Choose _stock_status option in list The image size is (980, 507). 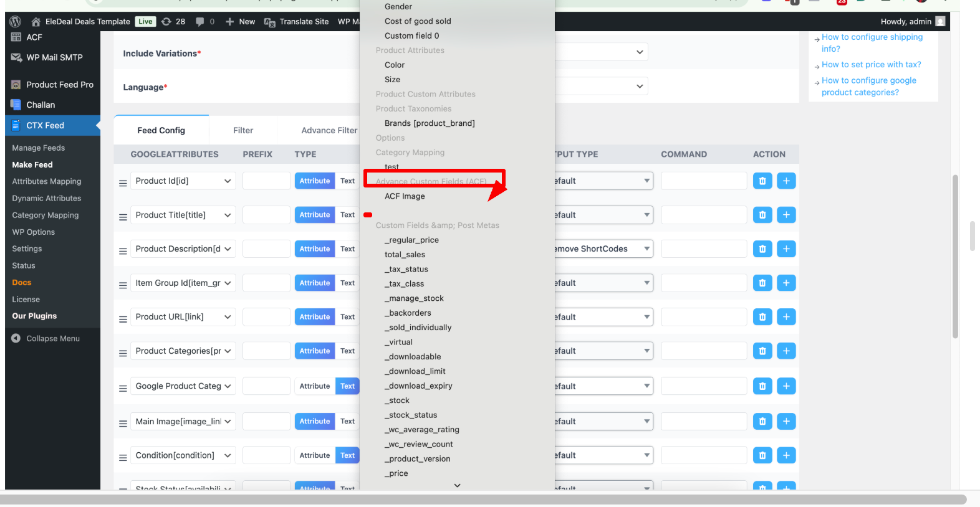click(411, 415)
